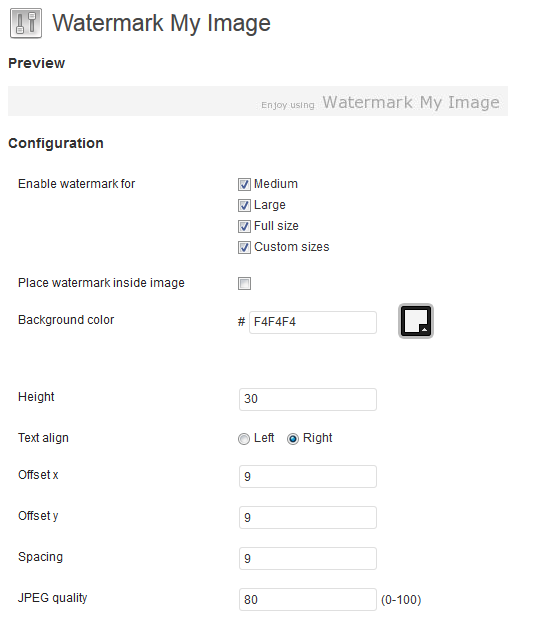
Task: Click into the Height input box
Action: coord(308,399)
